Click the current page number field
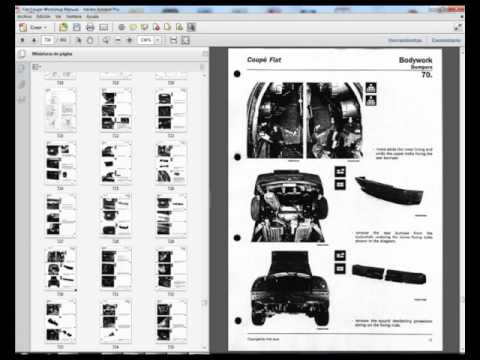 pos(48,40)
